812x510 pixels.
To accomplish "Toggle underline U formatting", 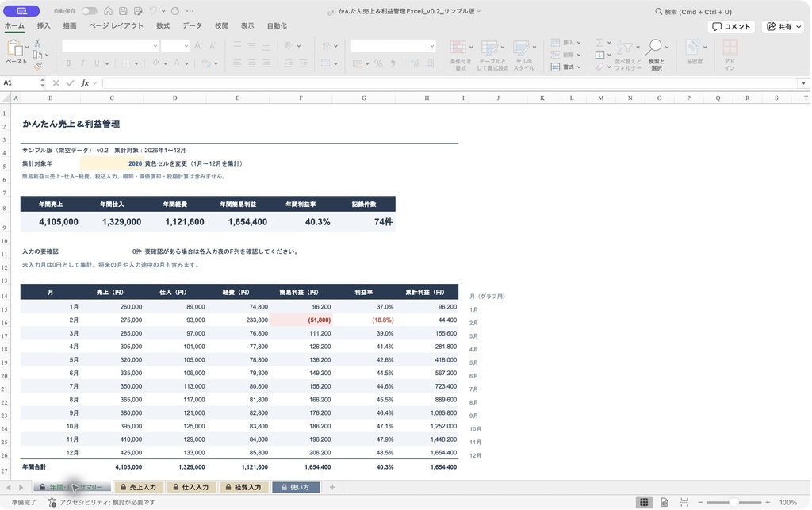I will (97, 63).
